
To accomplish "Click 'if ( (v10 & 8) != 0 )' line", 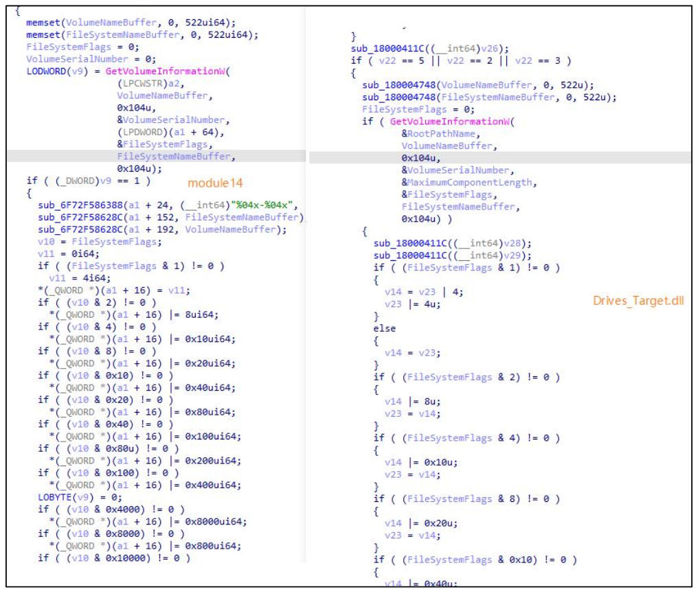I will pyautogui.click(x=97, y=352).
